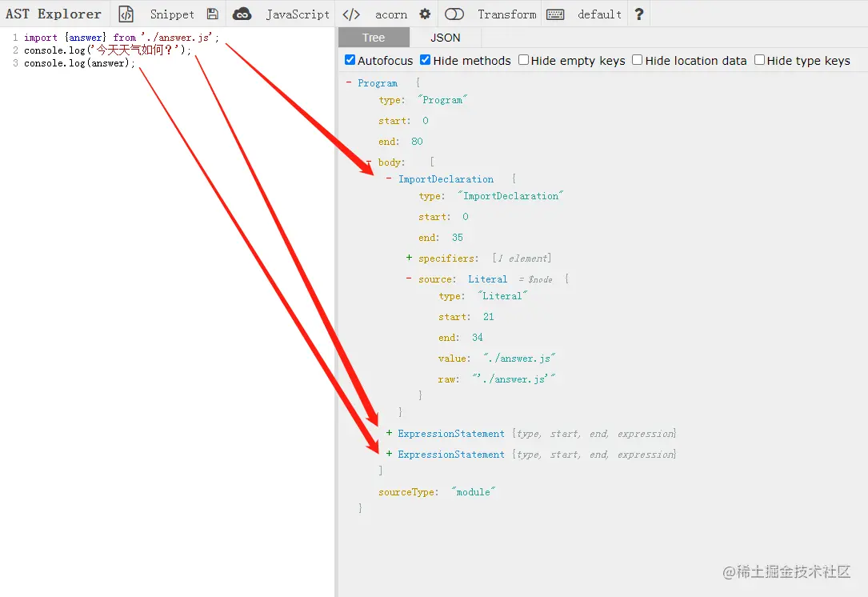Click the type "ImportDeclaration" value
The width and height of the screenshot is (868, 597).
tap(510, 196)
